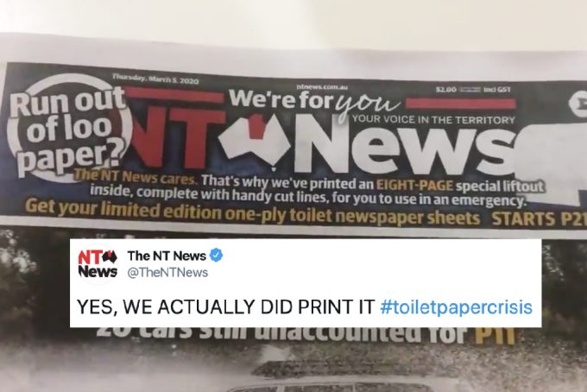Open the #toiletpapercrisis hashtag
Image resolution: width=587 pixels, height=392 pixels.
pyautogui.click(x=456, y=307)
